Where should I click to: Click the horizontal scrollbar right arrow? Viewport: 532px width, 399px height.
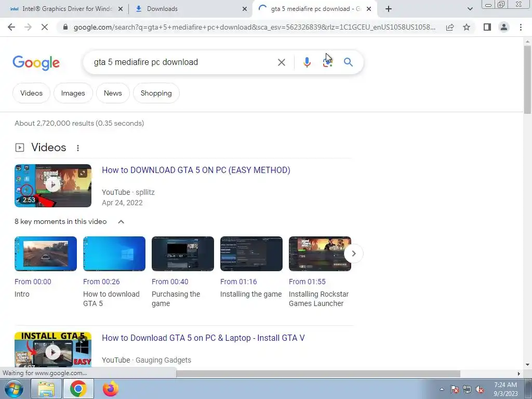pos(519,374)
